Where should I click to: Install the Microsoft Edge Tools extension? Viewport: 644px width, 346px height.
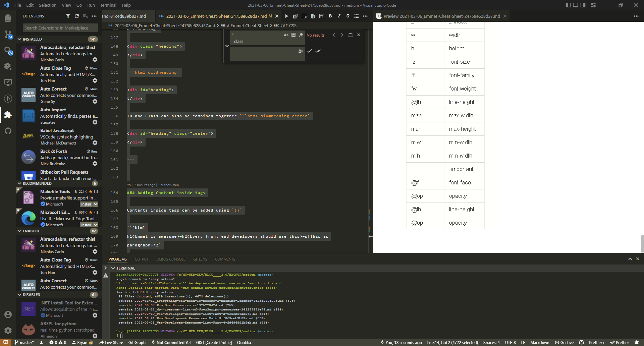[x=86, y=225]
